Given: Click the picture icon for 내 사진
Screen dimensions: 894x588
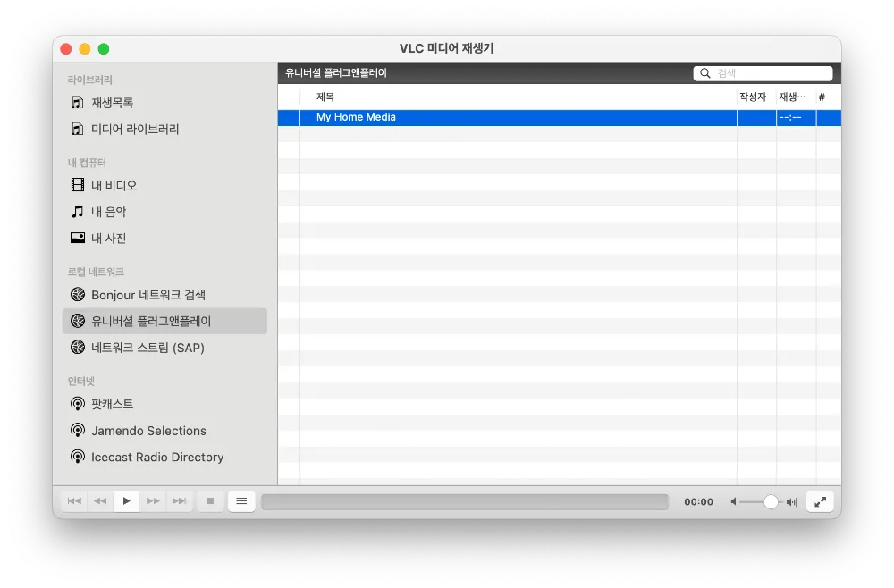Looking at the screenshot, I should pos(78,238).
